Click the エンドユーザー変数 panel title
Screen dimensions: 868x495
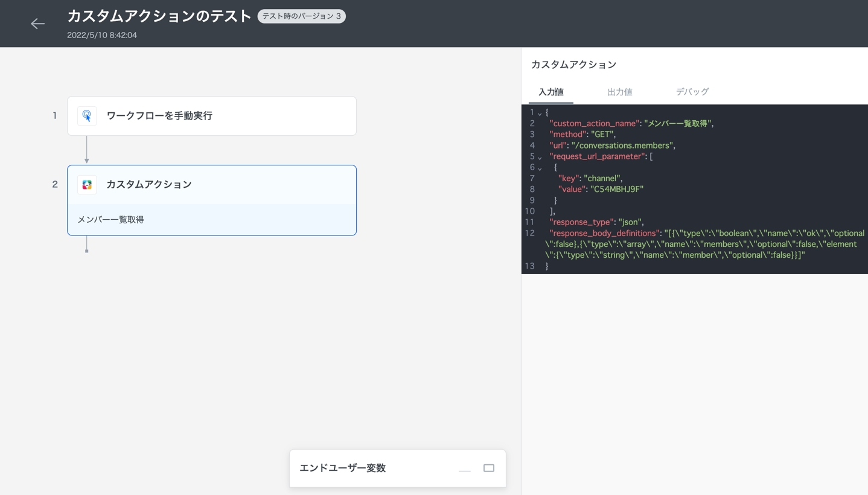pos(342,468)
